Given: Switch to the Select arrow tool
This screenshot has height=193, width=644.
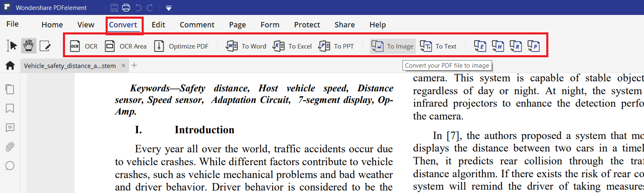Looking at the screenshot, I should click(12, 46).
